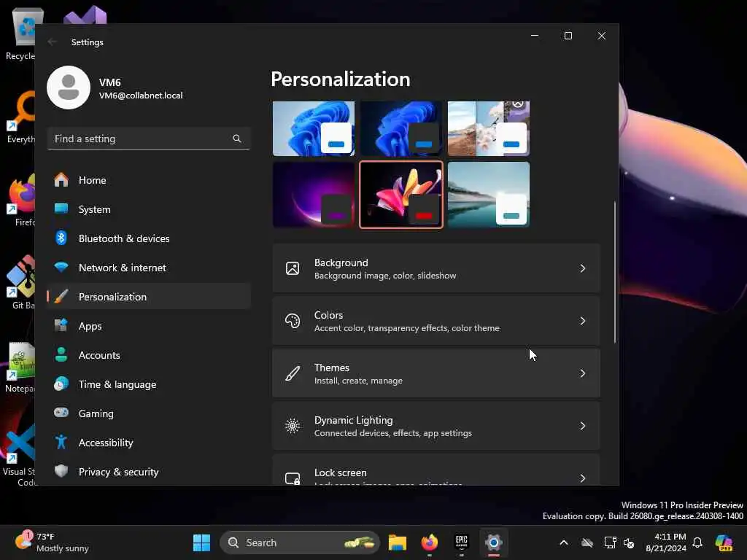
Task: Click the VM6 user avatar
Action: pyautogui.click(x=69, y=87)
